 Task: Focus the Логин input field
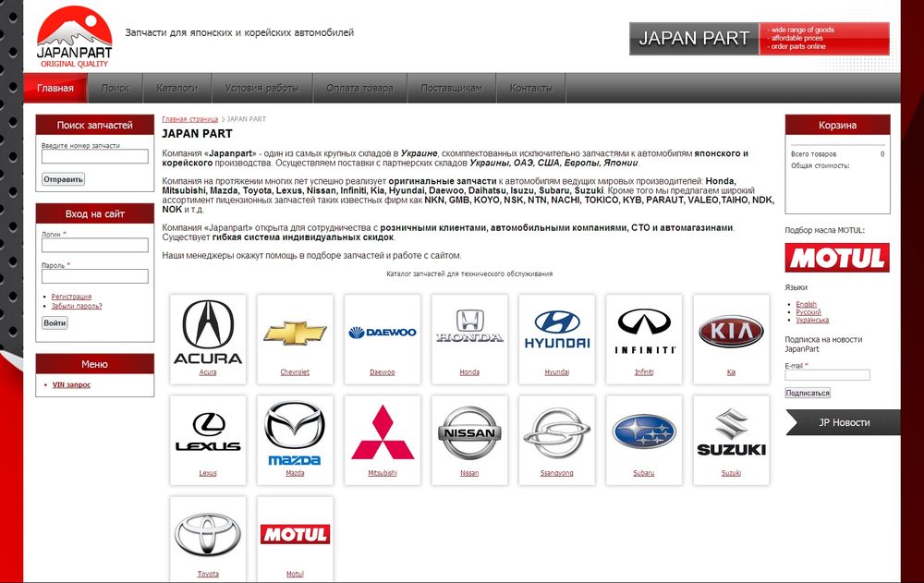tap(95, 245)
